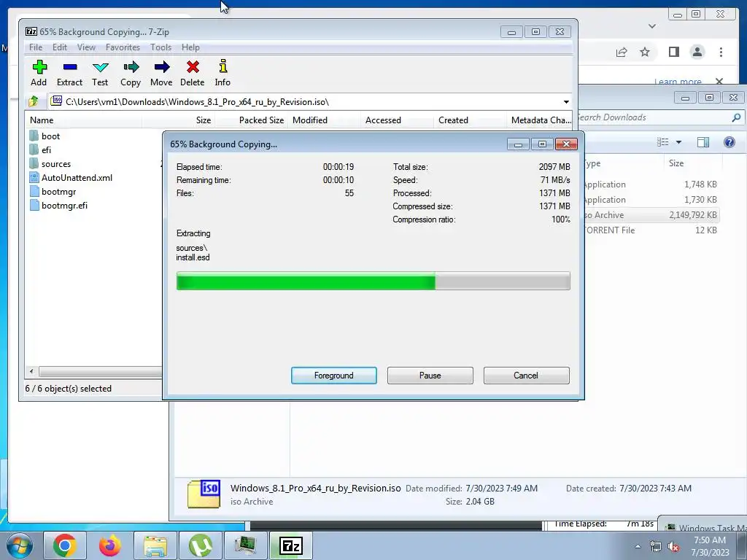Sort by the Created column header
Viewport: 747px width, 560px height.
[x=470, y=120]
